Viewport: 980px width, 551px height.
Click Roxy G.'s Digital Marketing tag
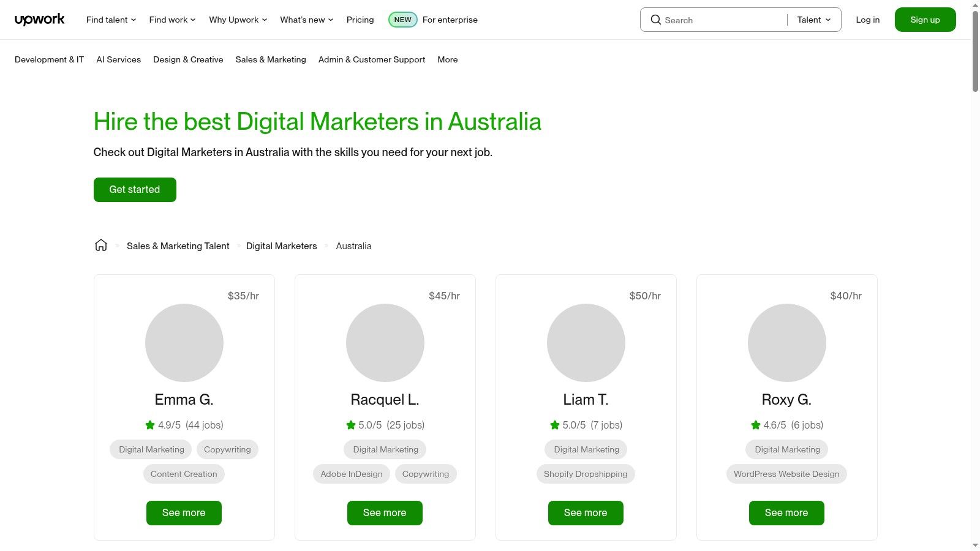click(787, 449)
